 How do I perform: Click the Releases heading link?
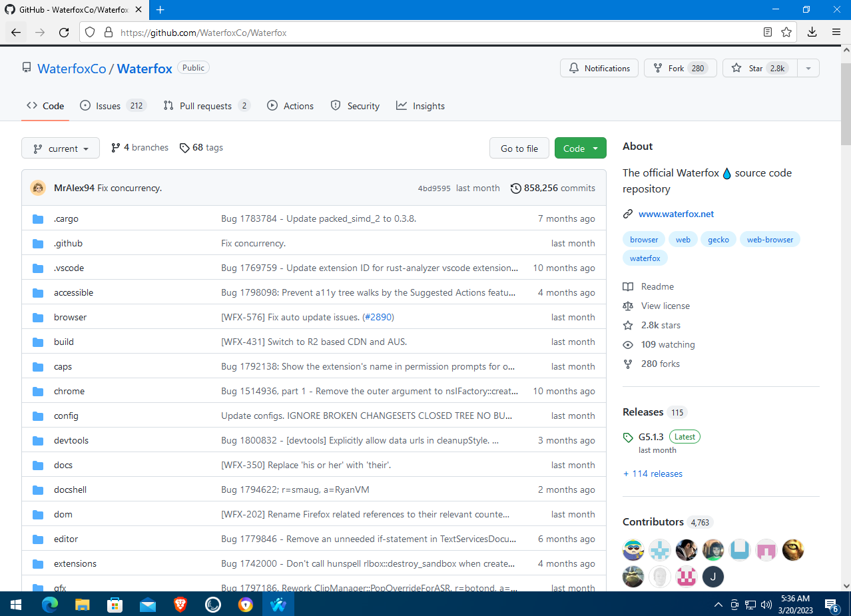click(643, 412)
